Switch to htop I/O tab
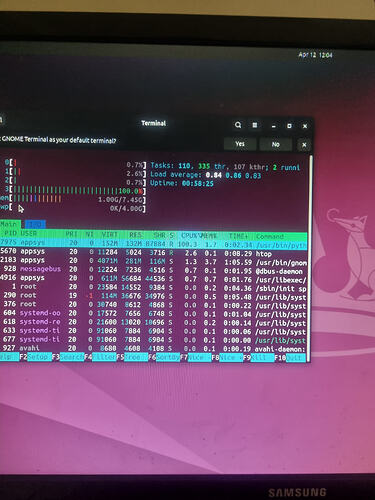The height and width of the screenshot is (500, 375). pyautogui.click(x=35, y=224)
